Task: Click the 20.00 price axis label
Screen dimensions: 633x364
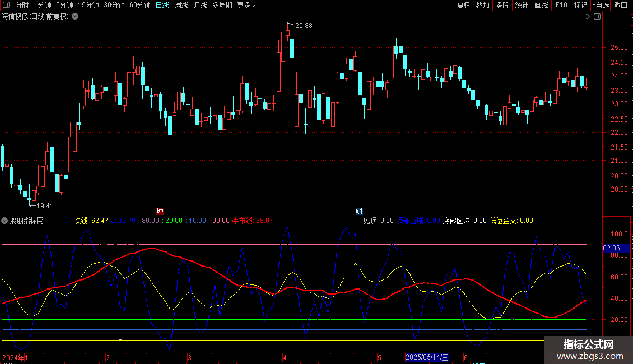Action: 619,189
